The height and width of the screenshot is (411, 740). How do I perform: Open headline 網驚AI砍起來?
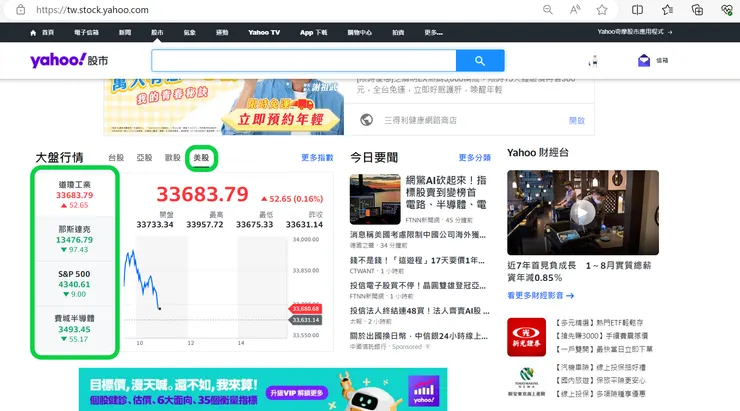[x=446, y=193]
